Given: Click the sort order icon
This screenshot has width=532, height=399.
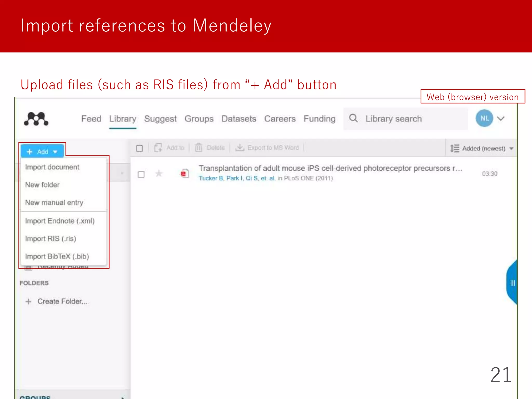Looking at the screenshot, I should 455,148.
